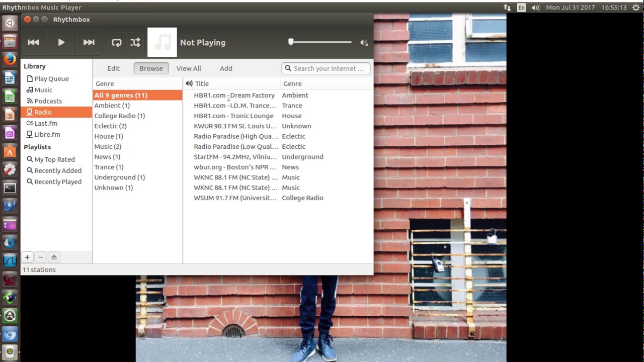The height and width of the screenshot is (362, 644).
Task: Click the View All button
Action: pos(189,68)
